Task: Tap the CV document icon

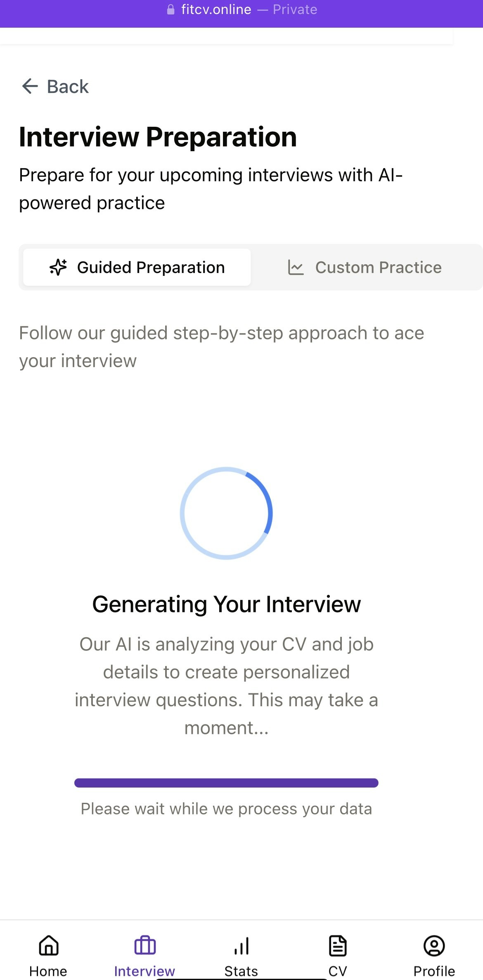Action: [x=338, y=945]
